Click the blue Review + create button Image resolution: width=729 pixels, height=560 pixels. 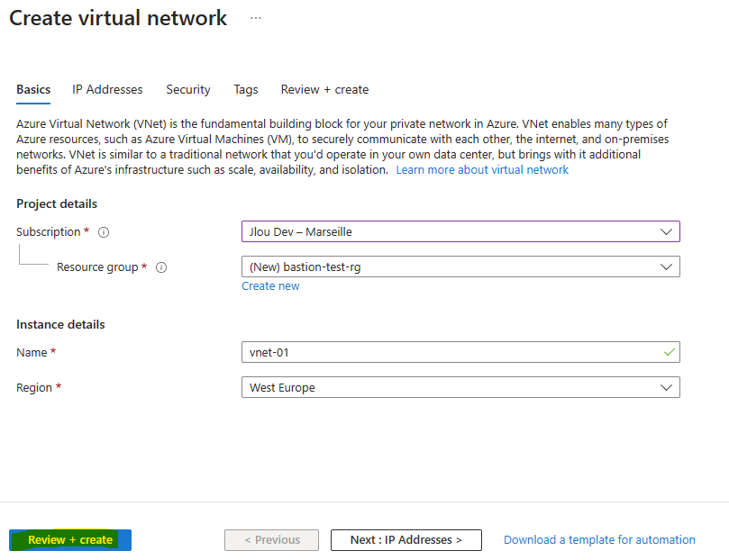coord(70,540)
